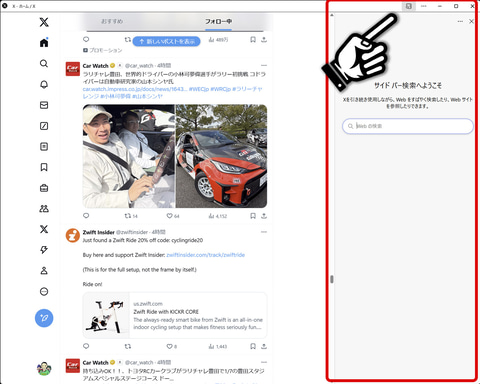Reply to the Zwift Insider post
Image resolution: width=480 pixels, height=384 pixels.
coord(86,346)
